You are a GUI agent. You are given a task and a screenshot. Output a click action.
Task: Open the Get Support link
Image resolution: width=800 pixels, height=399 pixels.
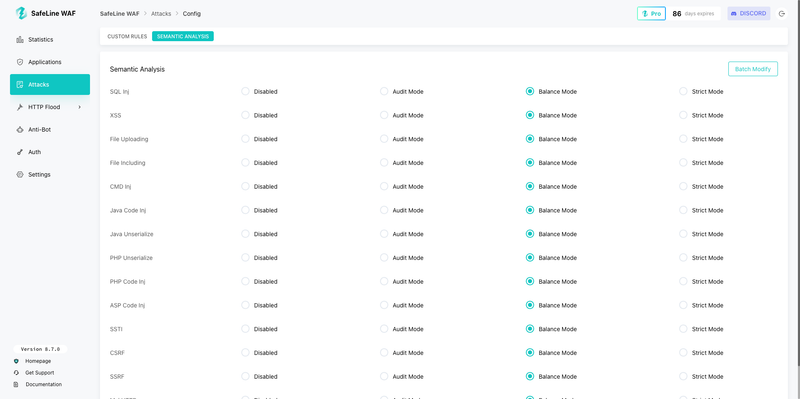click(x=40, y=373)
